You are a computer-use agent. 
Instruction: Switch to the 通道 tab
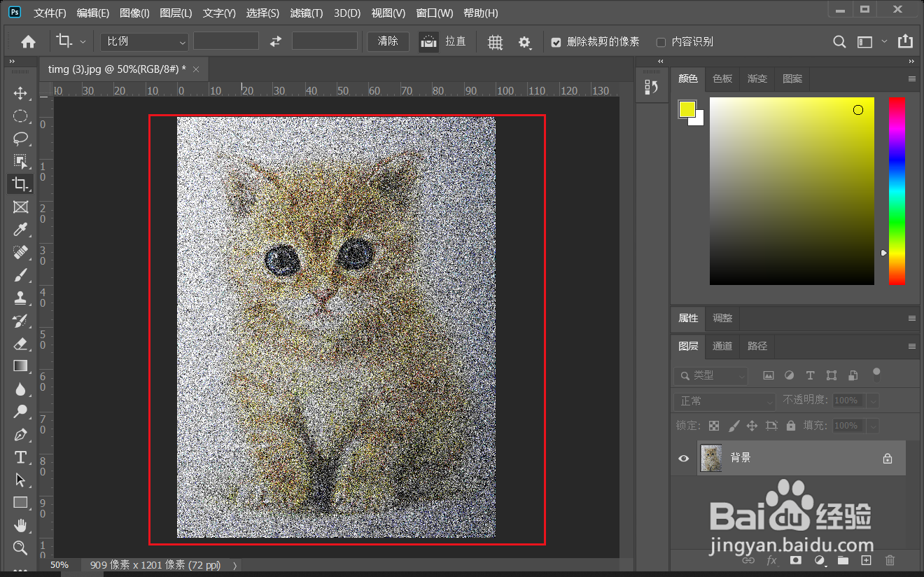(x=722, y=346)
